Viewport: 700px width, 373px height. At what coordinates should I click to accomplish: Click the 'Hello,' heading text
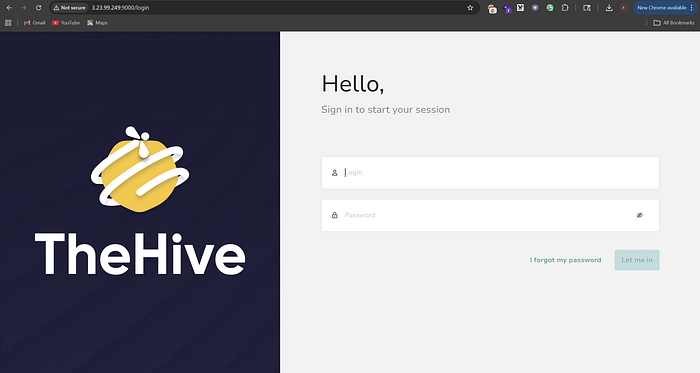pos(353,84)
